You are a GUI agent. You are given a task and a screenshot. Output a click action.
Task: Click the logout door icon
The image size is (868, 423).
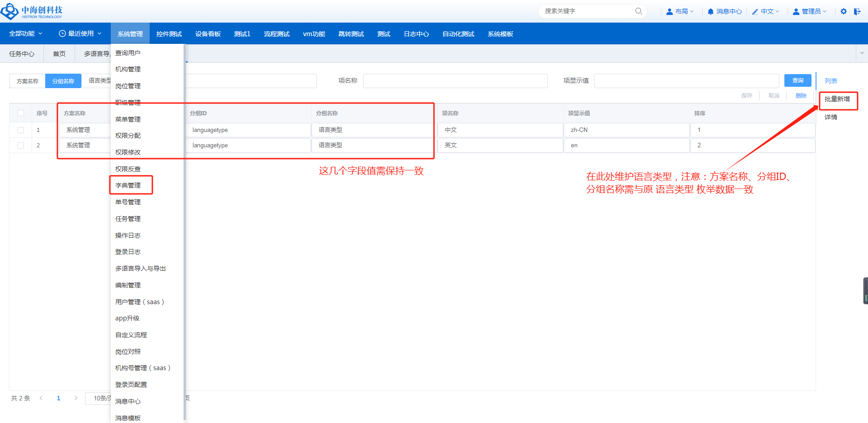tap(857, 11)
